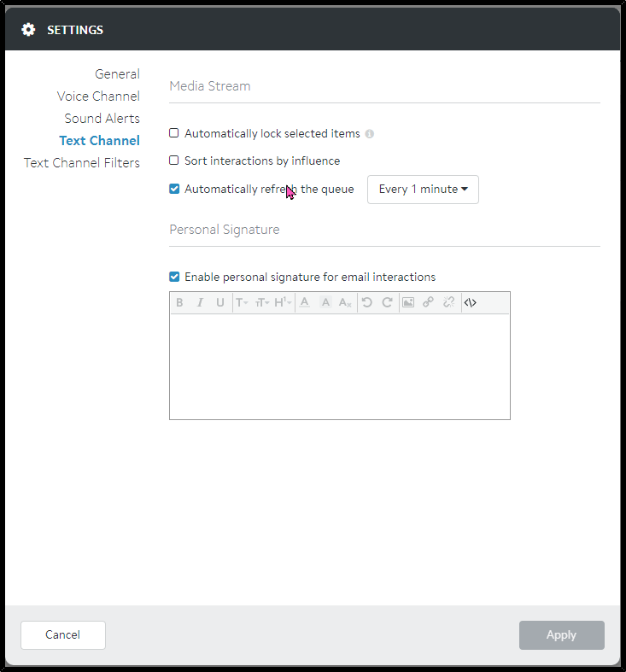Click the Personal Signature section heading
The height and width of the screenshot is (672, 626).
coord(225,230)
